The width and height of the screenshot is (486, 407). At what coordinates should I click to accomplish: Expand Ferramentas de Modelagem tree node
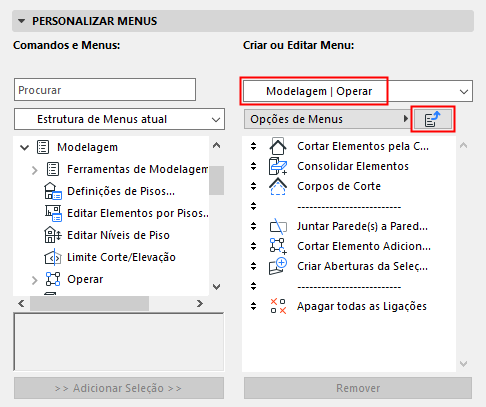35,170
